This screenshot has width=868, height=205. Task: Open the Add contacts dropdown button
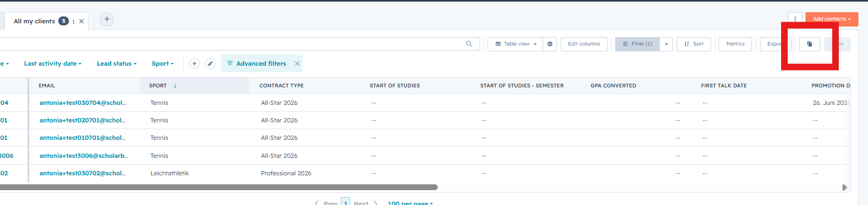tap(832, 19)
